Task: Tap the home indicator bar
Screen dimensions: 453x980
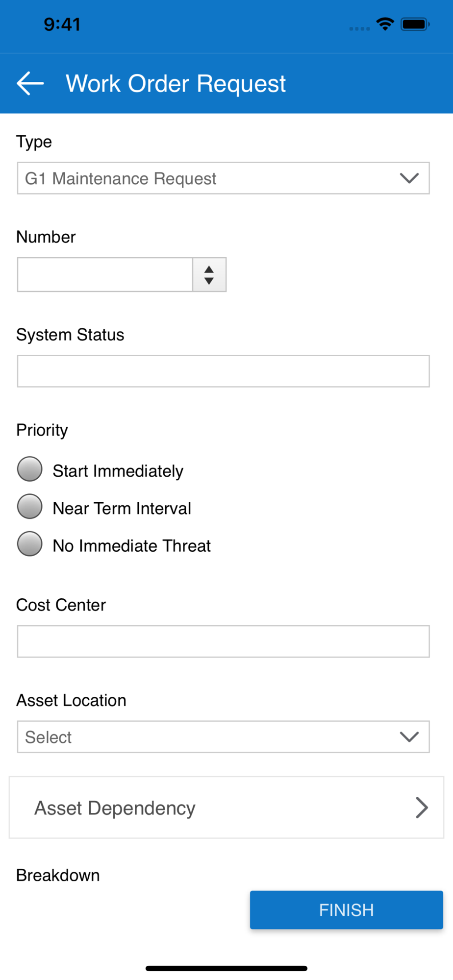Action: pos(226,968)
